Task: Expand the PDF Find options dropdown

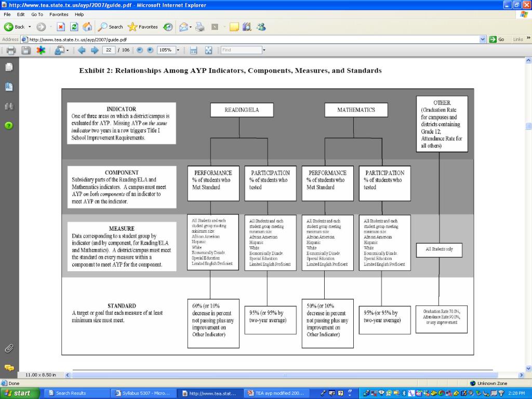Action: [264, 50]
